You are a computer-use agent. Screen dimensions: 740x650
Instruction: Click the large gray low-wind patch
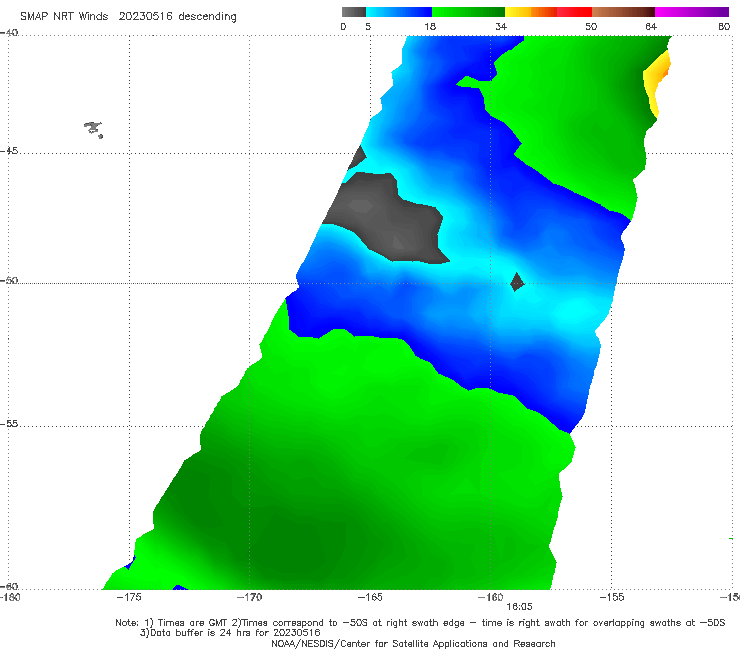pos(385,218)
